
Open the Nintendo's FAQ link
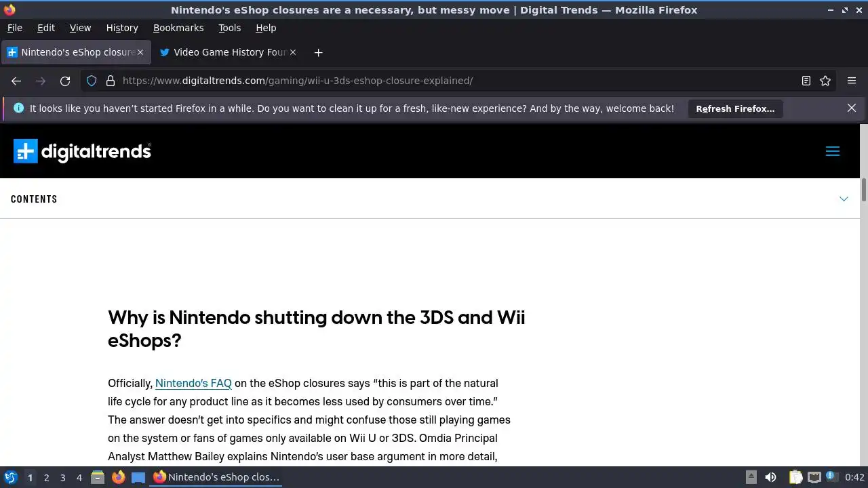pos(193,383)
